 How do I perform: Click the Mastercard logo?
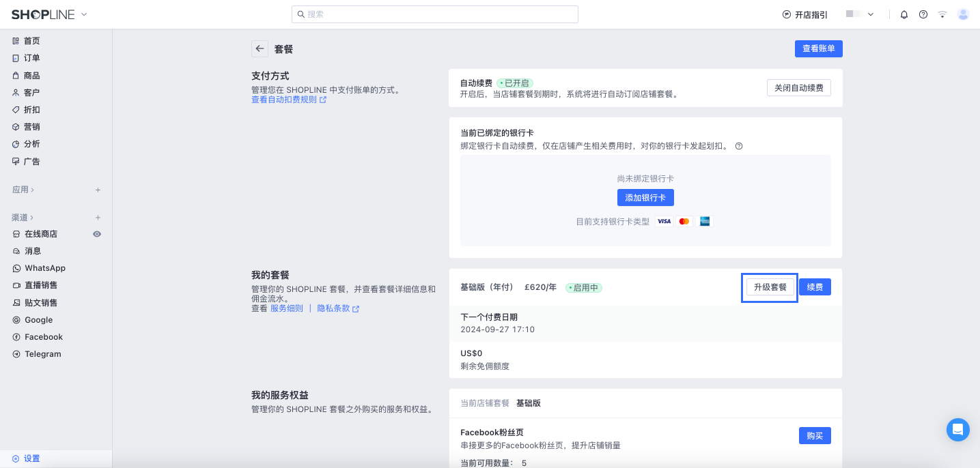[x=684, y=221]
